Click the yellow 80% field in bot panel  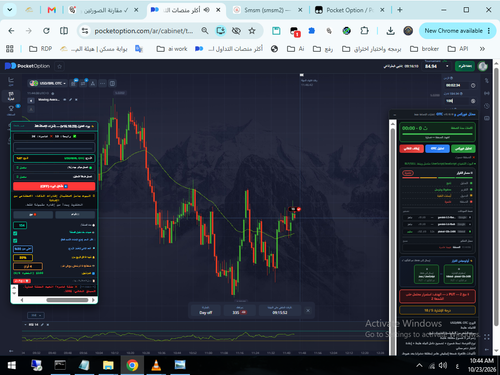click(x=23, y=257)
